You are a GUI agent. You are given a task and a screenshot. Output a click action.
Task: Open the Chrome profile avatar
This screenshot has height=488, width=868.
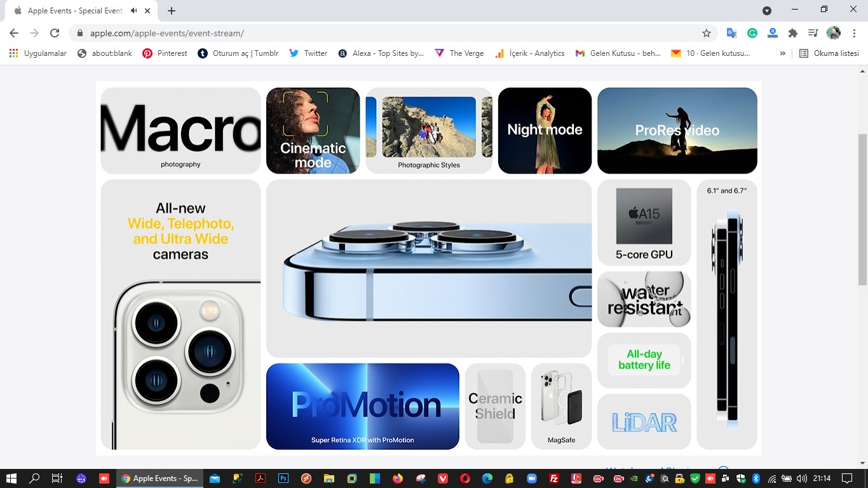834,33
